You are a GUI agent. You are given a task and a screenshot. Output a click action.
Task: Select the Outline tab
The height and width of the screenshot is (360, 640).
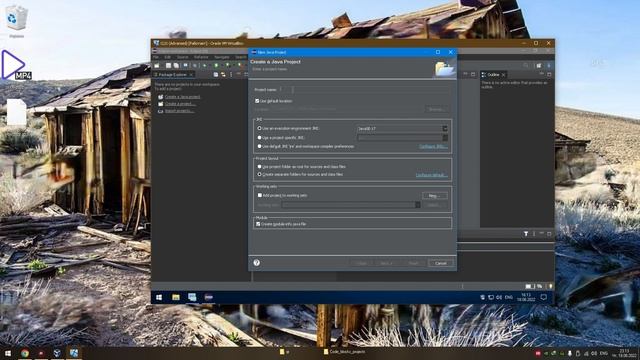(493, 75)
